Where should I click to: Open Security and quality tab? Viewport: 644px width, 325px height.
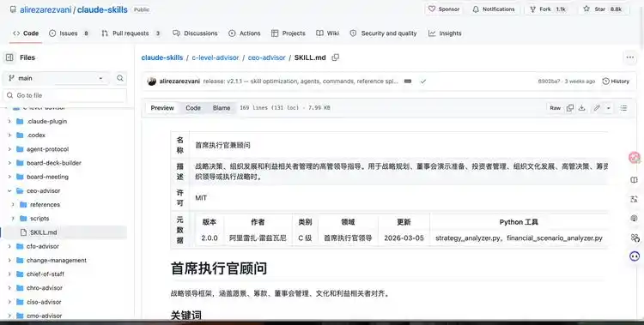point(383,33)
